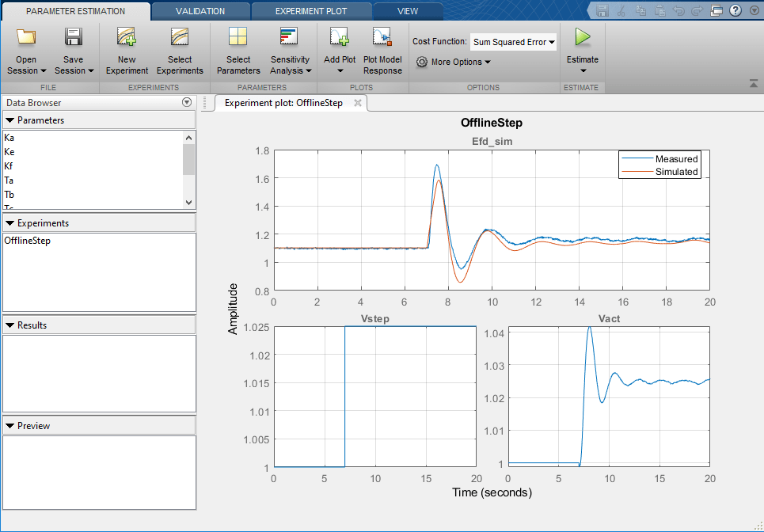Viewport: 764px width, 532px height.
Task: Collapse the Parameters section
Action: coord(9,120)
